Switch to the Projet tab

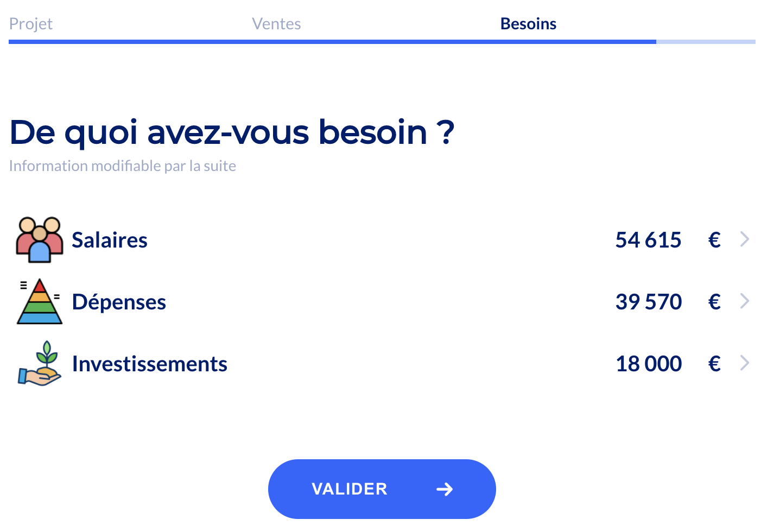click(31, 24)
